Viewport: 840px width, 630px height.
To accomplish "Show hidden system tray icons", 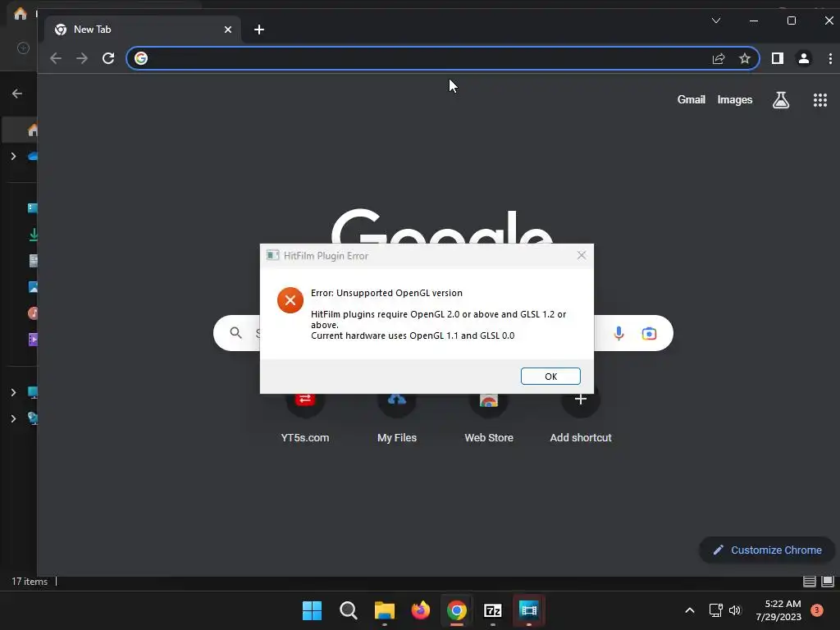I will (689, 610).
